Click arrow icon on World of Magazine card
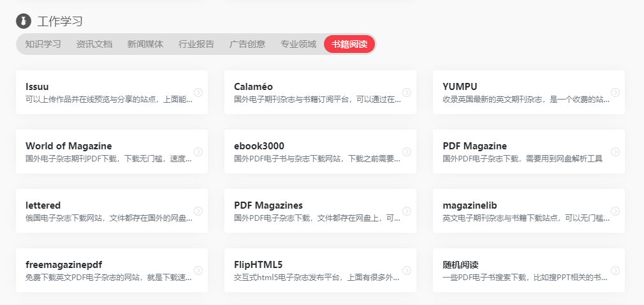This screenshot has height=305, width=644. 198,152
